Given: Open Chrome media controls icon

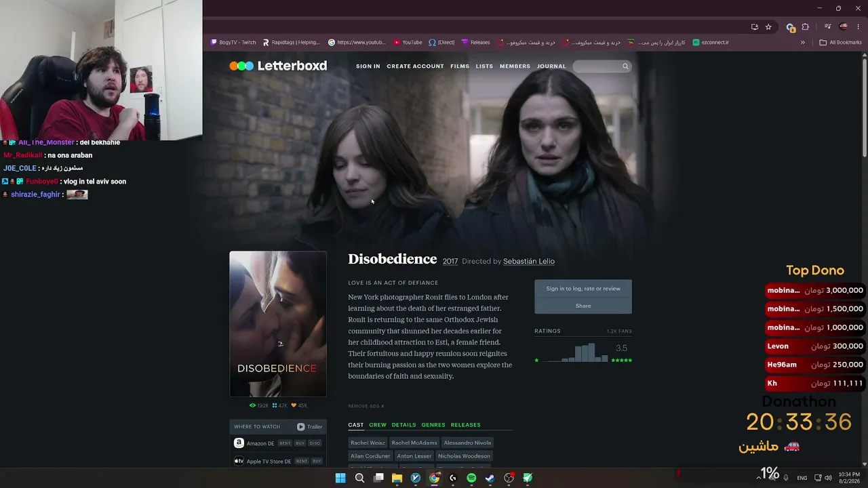Looking at the screenshot, I should 827,27.
